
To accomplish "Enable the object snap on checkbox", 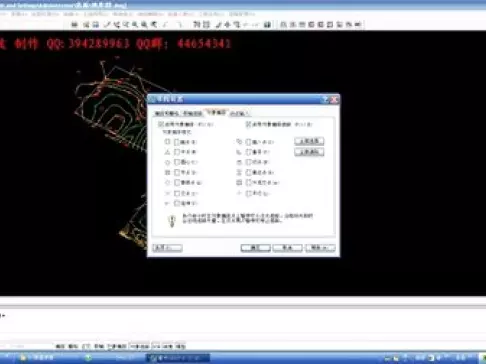I will pyautogui.click(x=160, y=124).
